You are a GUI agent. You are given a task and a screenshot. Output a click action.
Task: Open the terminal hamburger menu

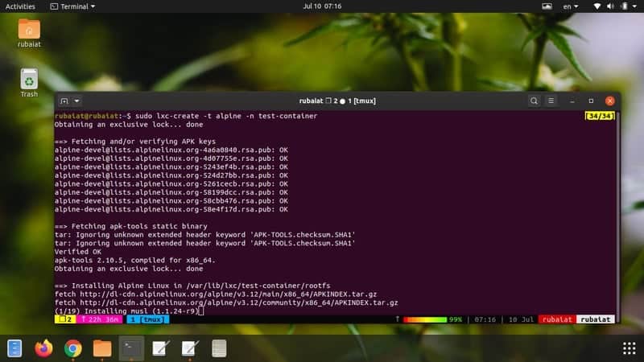click(x=551, y=101)
